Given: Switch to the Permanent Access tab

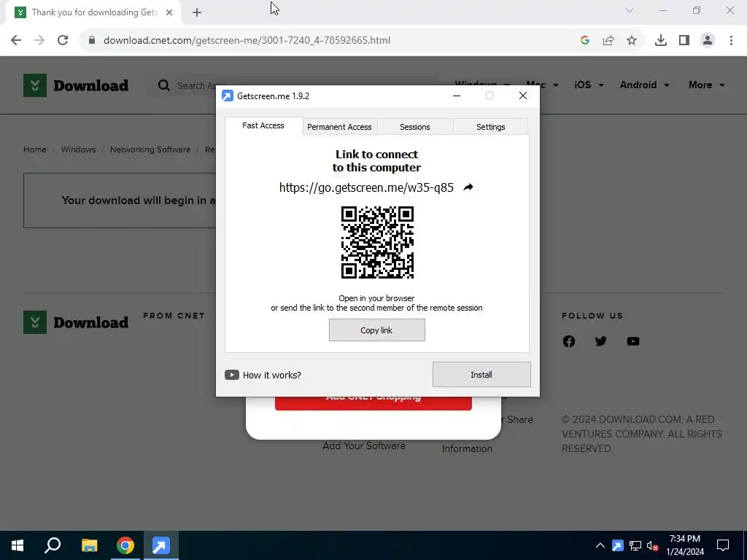Looking at the screenshot, I should tap(339, 127).
